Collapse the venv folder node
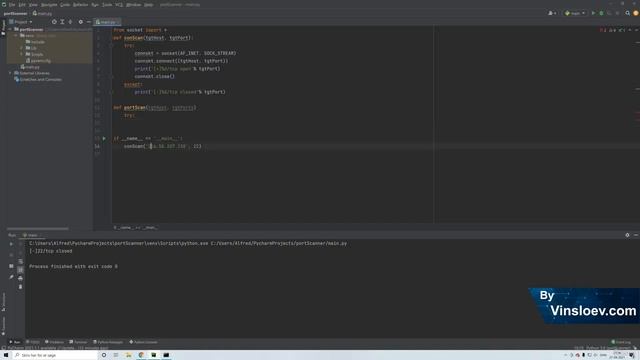640x360 pixels. [16, 36]
